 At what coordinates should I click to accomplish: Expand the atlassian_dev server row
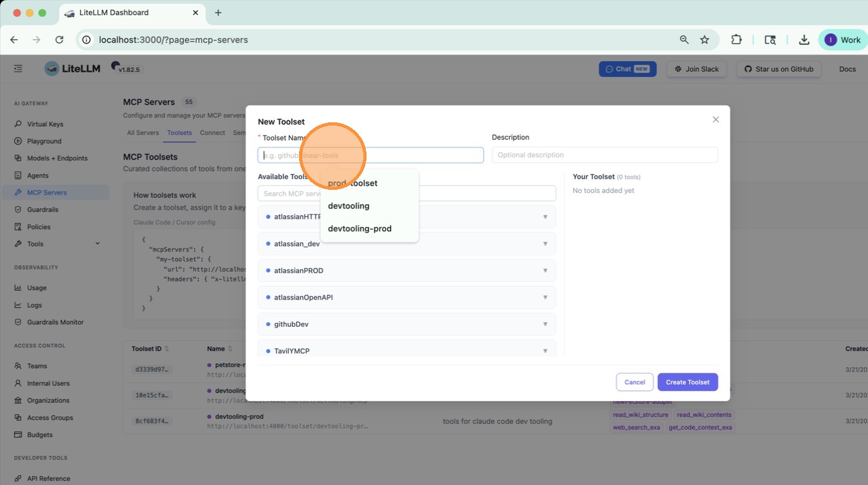pos(406,244)
